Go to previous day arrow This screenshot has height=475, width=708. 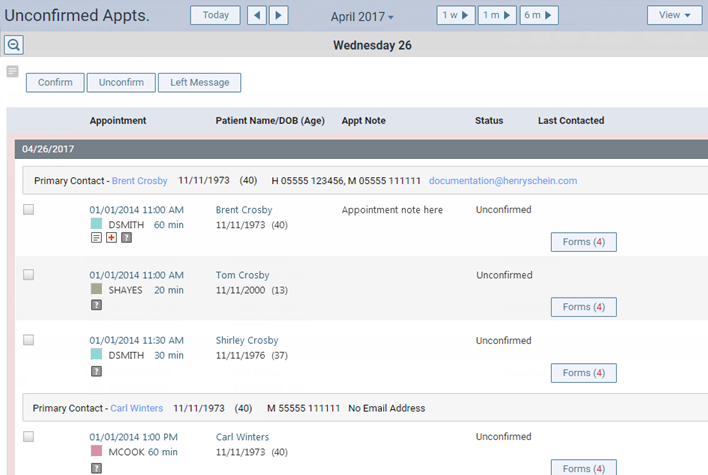pyautogui.click(x=258, y=15)
